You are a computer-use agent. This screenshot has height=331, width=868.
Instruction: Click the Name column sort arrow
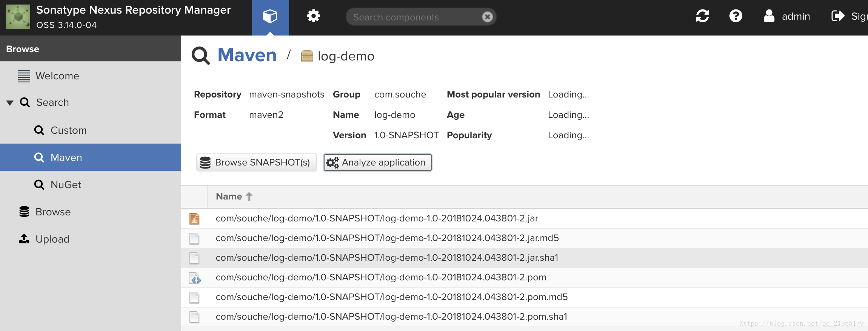point(249,196)
